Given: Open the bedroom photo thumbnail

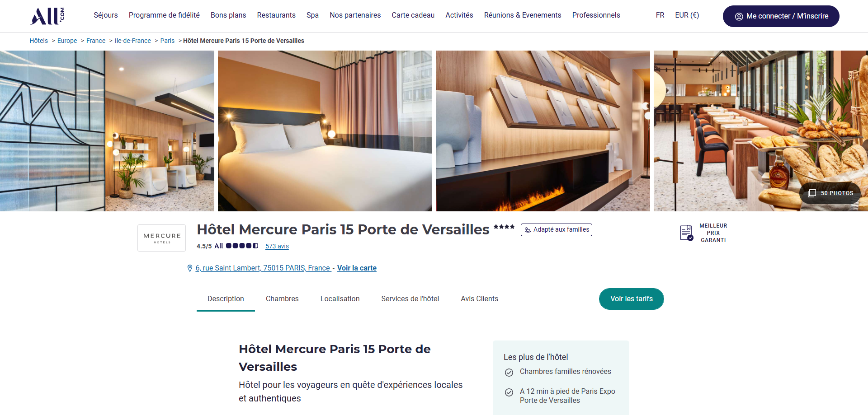Looking at the screenshot, I should [325, 131].
